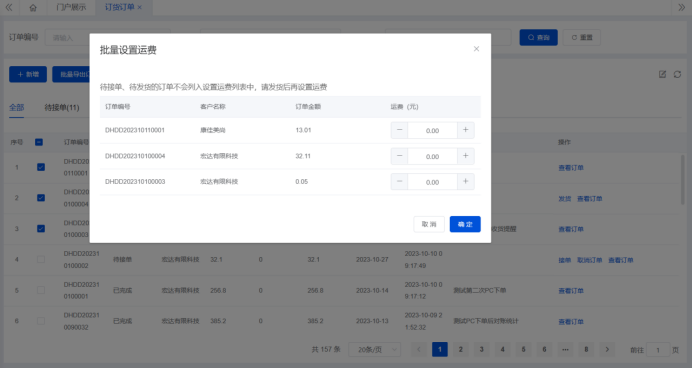Click 取消订单 link in row 4
The image size is (693, 368).
[x=590, y=260]
